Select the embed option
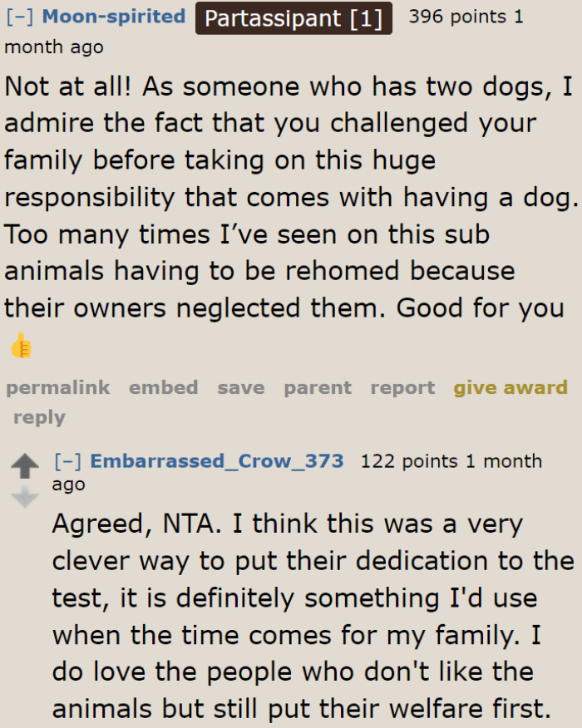Screen dimensions: 582x728 (163, 387)
